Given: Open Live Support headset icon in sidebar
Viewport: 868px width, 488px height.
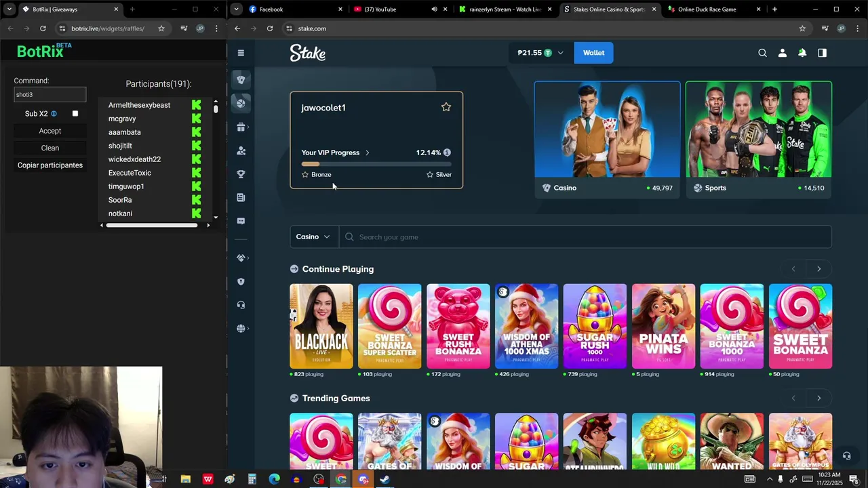Looking at the screenshot, I should pos(241,305).
